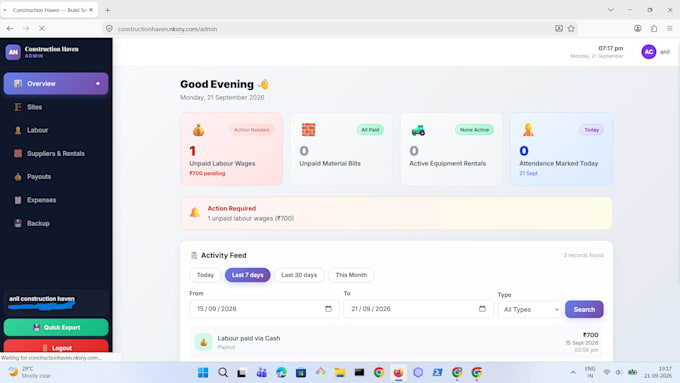The image size is (680, 383).
Task: Open Suppliers & Rentals in sidebar
Action: pyautogui.click(x=56, y=154)
